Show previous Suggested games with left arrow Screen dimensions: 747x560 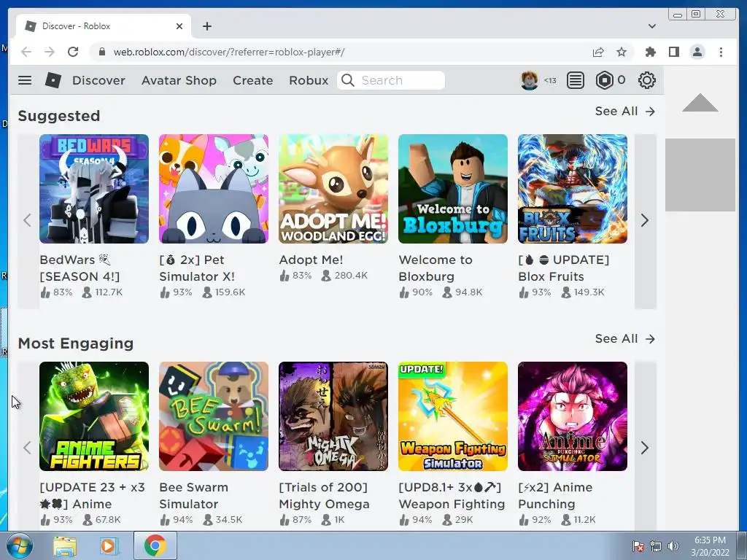click(28, 220)
